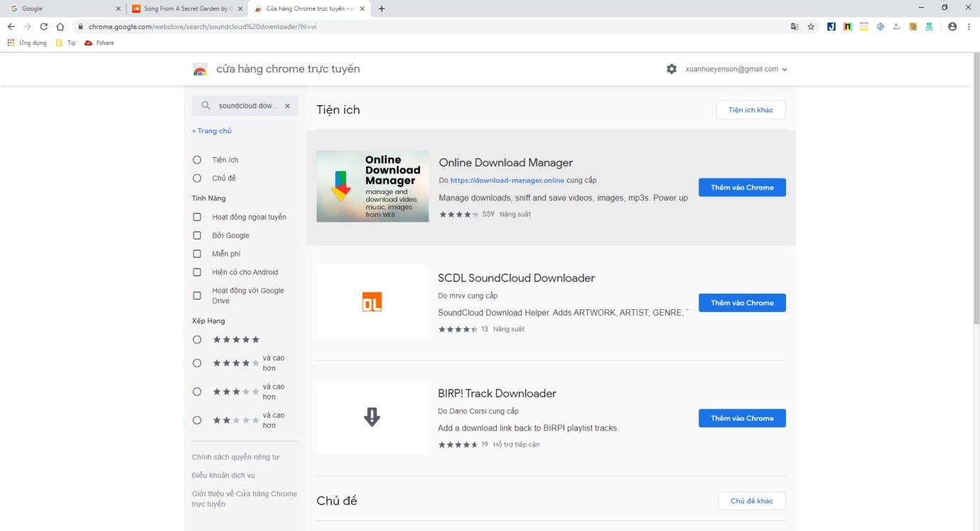The image size is (980, 531).
Task: Check the Miễn phí filter
Action: pos(197,254)
